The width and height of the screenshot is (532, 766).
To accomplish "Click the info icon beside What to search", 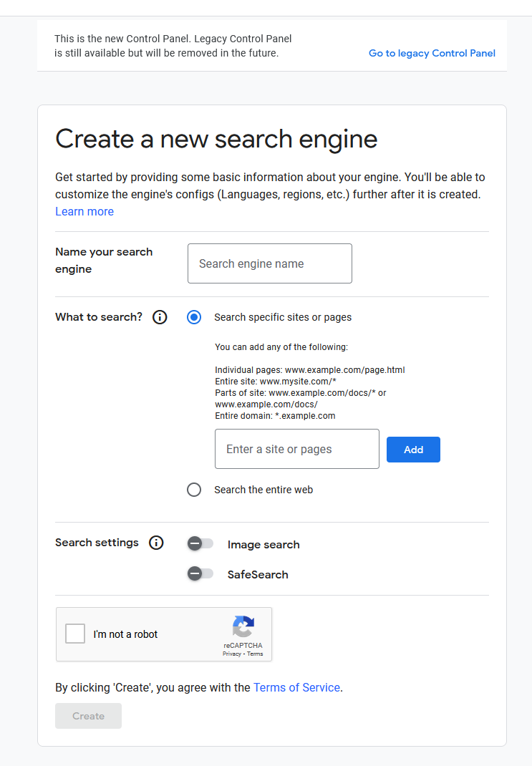I will coord(160,317).
